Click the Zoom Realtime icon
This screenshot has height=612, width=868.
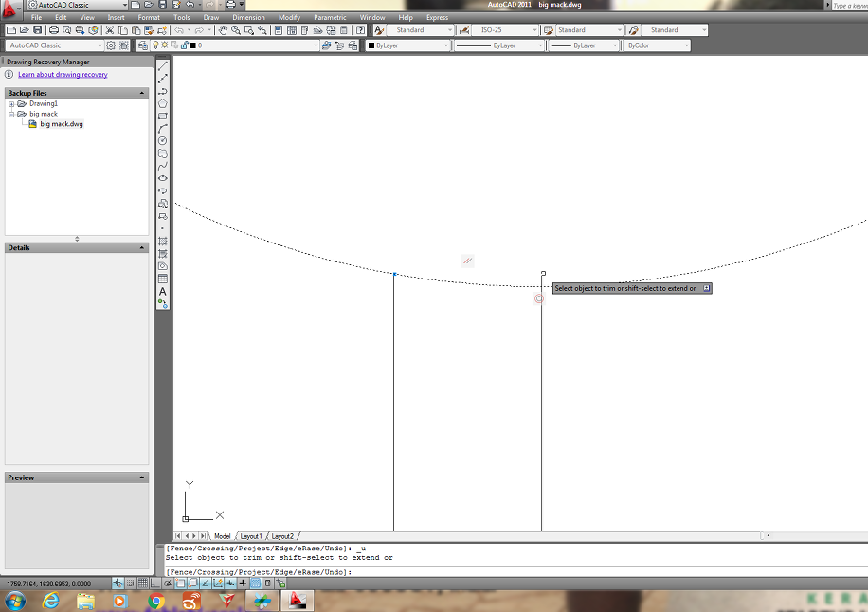pos(236,30)
